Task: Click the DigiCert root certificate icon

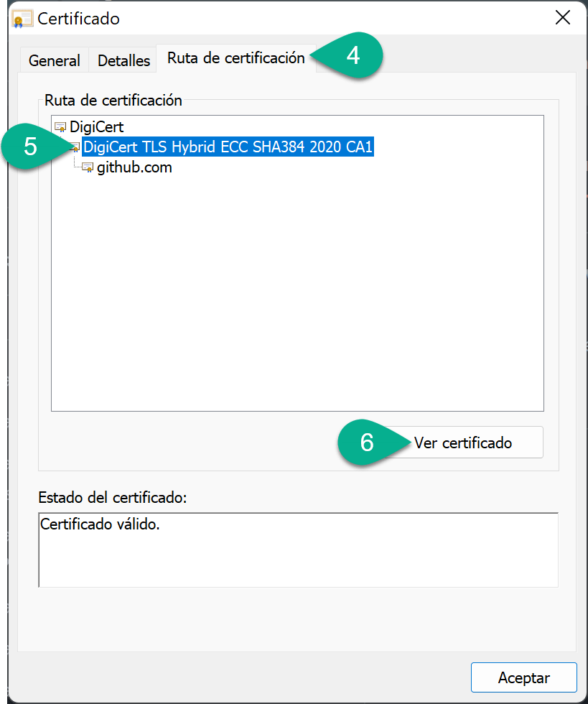Action: [x=60, y=127]
